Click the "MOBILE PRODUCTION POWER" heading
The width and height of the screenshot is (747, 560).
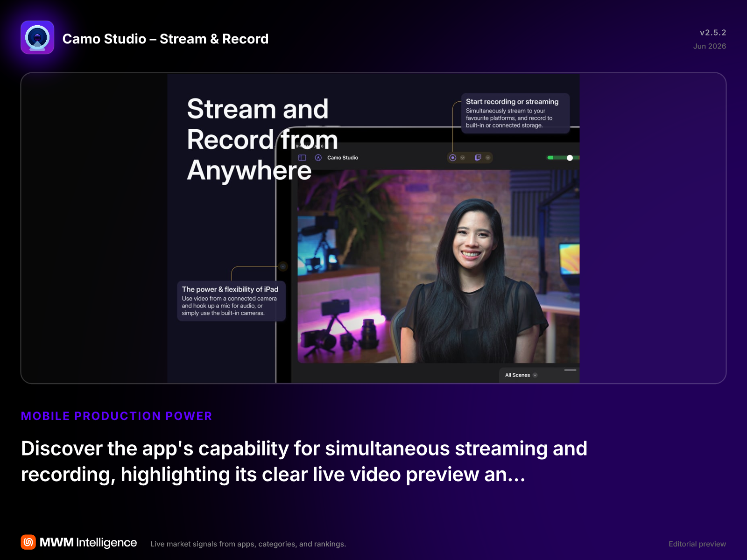[x=117, y=416]
